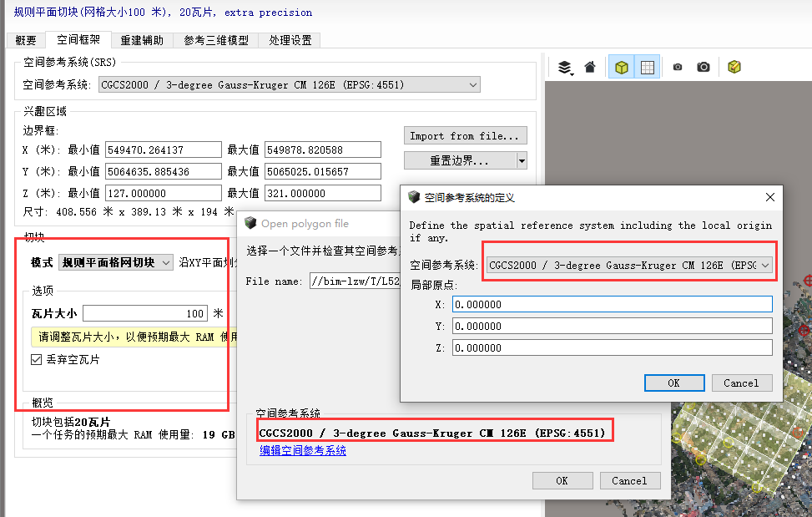Image resolution: width=812 pixels, height=517 pixels.
Task: Open the 参考三维模型 tab
Action: (x=215, y=40)
